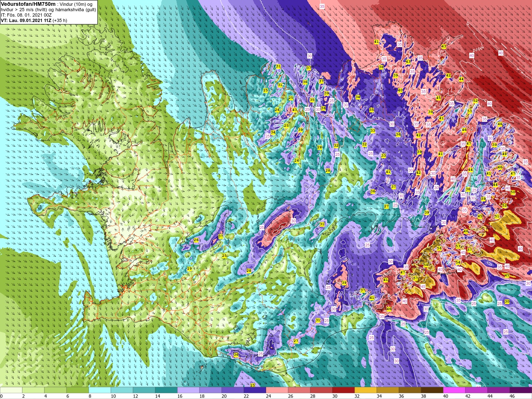Click the yellow 54 gust label

point(458,262)
